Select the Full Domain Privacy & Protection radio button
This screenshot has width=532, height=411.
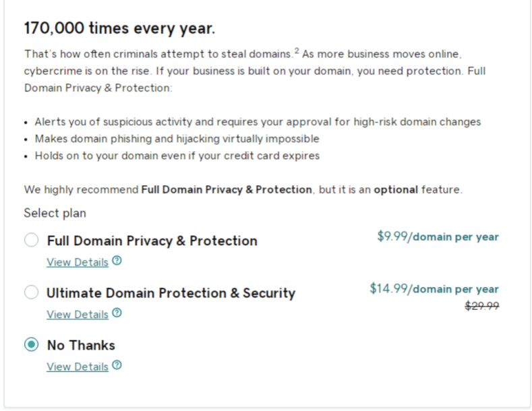pos(31,241)
